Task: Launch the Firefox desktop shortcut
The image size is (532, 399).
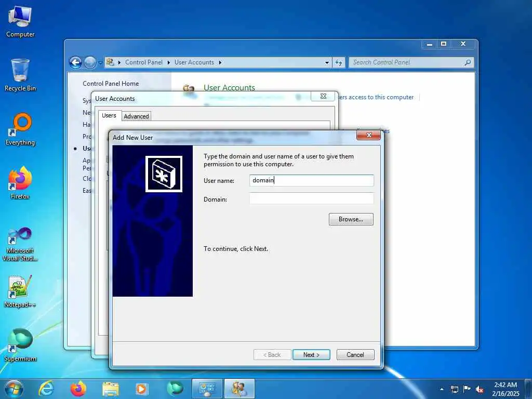Action: [x=20, y=183]
